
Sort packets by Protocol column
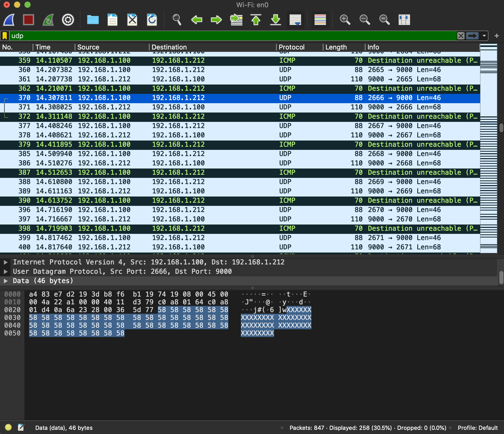point(291,47)
